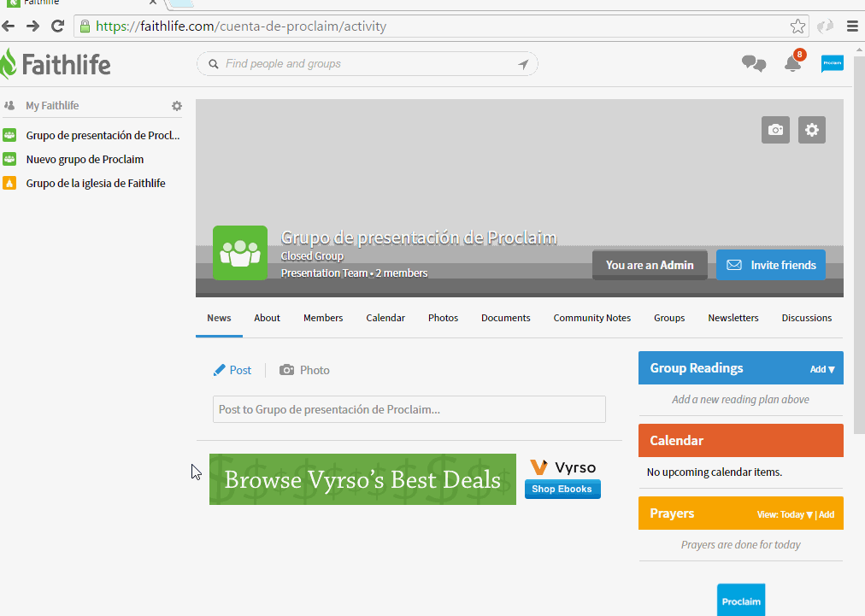The width and height of the screenshot is (865, 616).
Task: Open the Groups tab
Action: coord(669,318)
